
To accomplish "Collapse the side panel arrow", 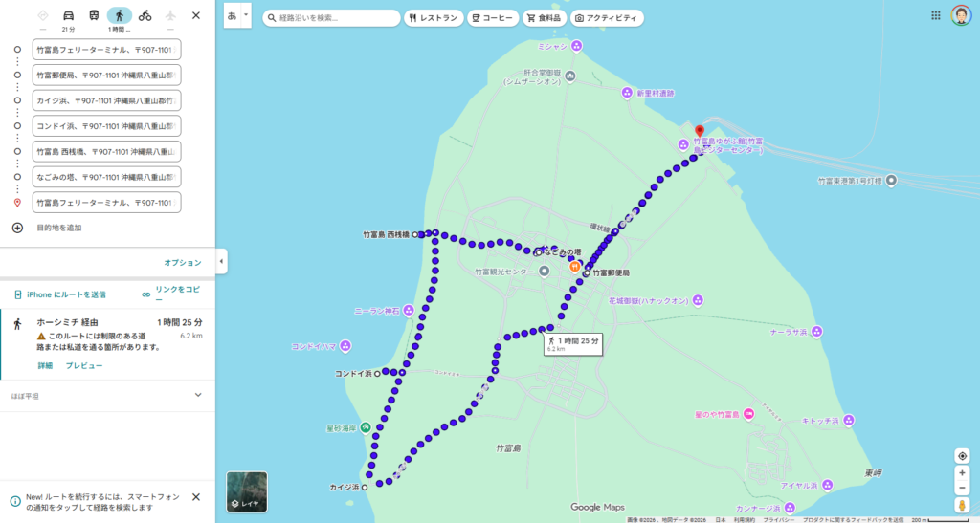I will tap(222, 261).
